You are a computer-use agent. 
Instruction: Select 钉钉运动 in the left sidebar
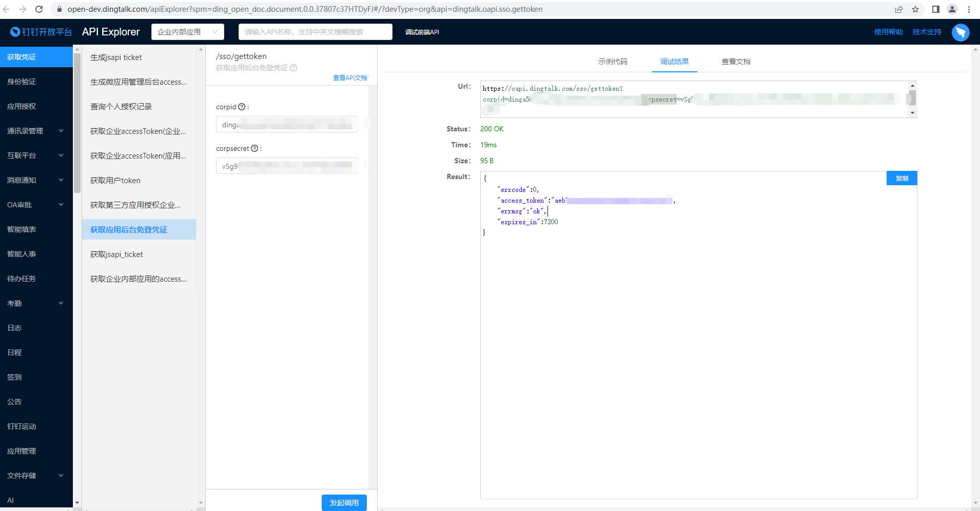pos(36,426)
